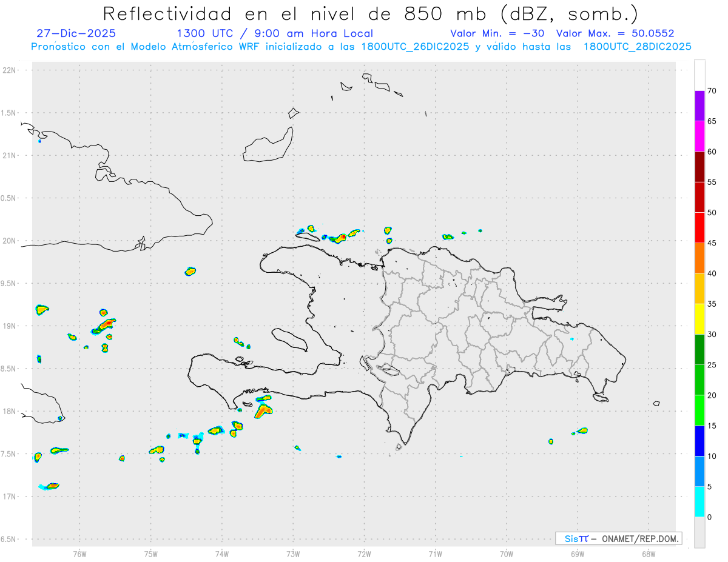Screen dimensions: 728x562
Task: Click the colorbar label "25"
Action: pos(712,365)
